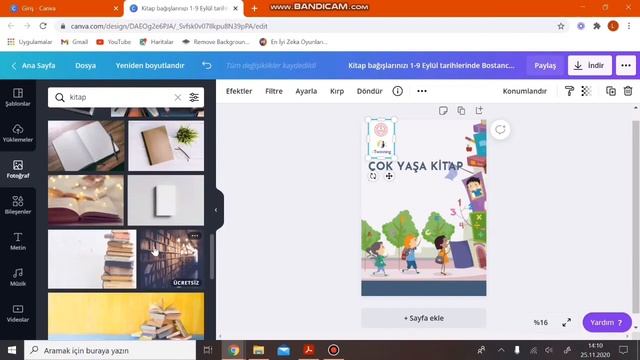The image size is (640, 360).
Task: Click the Windows Start button
Action: [x=12, y=350]
